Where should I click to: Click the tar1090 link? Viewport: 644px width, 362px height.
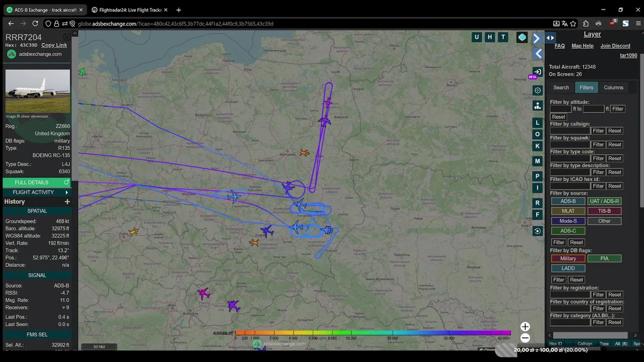click(x=628, y=56)
